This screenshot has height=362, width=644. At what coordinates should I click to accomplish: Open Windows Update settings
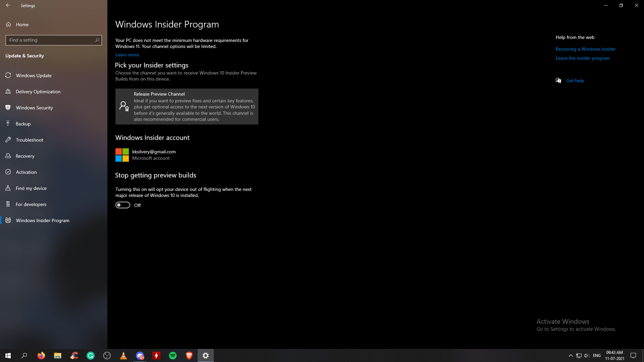pyautogui.click(x=54, y=75)
